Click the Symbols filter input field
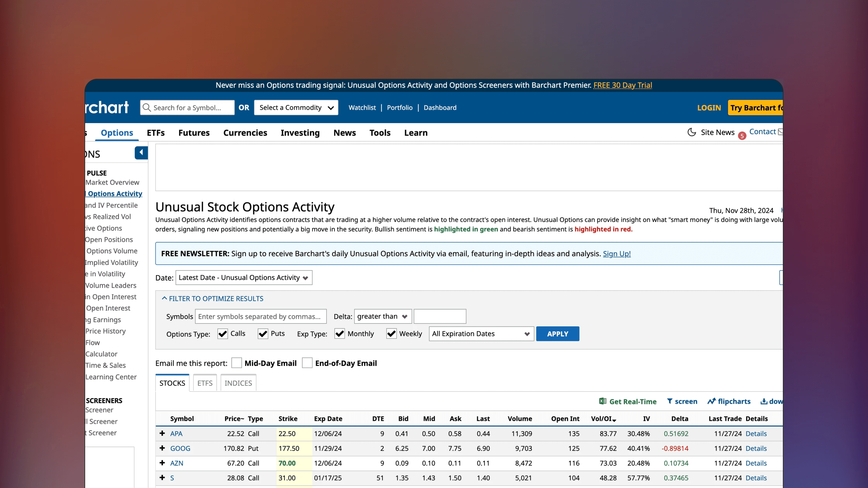 pos(261,316)
